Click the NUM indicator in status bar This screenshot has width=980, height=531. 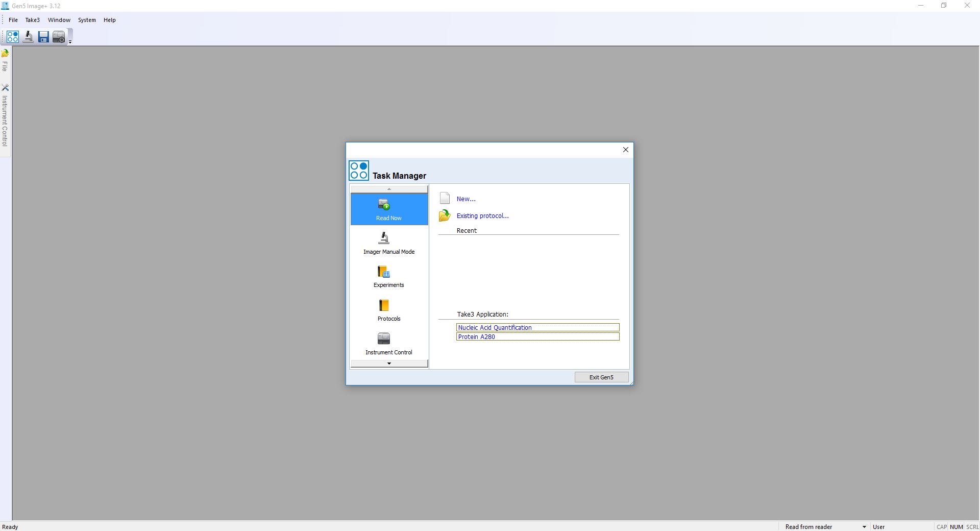(x=957, y=527)
